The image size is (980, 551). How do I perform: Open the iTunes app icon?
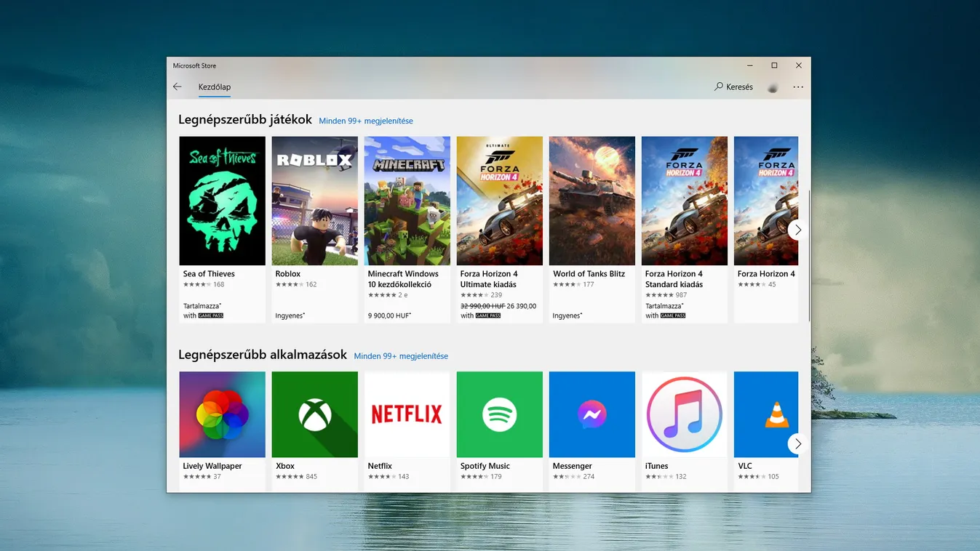pyautogui.click(x=684, y=414)
